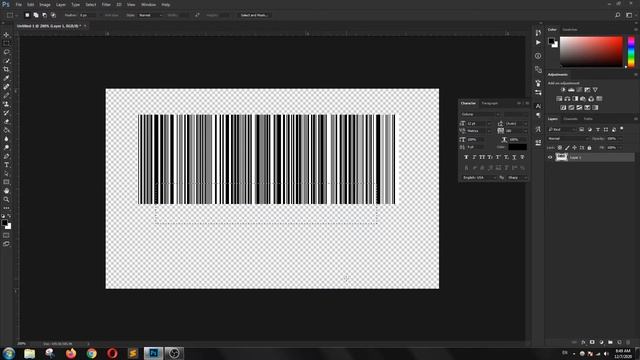Add a Brightness/Contrast adjustment
Viewport: 640px width, 360px height.
563,90
